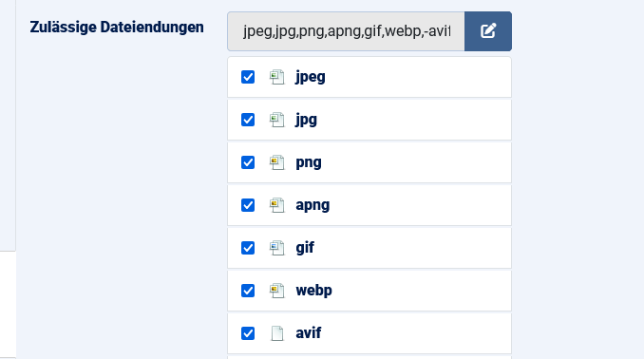Click the Zulässige Dateiendungen label
This screenshot has width=644, height=359.
point(117,28)
